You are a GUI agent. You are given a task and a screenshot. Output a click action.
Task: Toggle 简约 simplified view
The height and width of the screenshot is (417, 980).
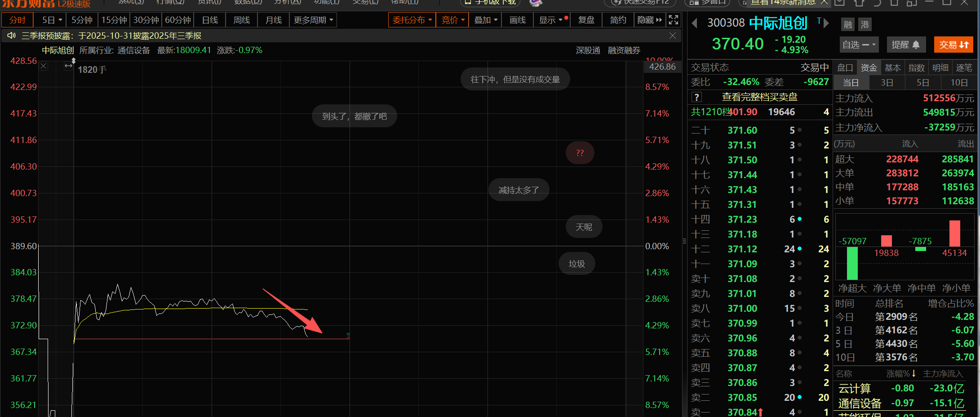[x=618, y=20]
